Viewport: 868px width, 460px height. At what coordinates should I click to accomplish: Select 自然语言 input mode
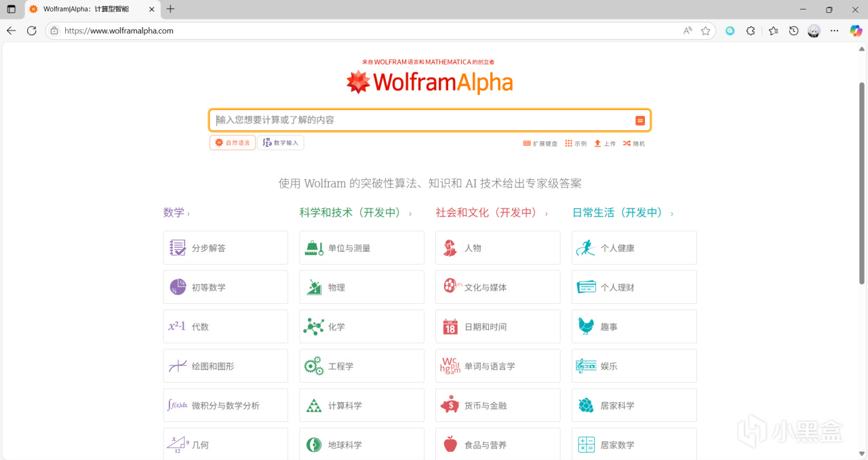click(x=233, y=142)
